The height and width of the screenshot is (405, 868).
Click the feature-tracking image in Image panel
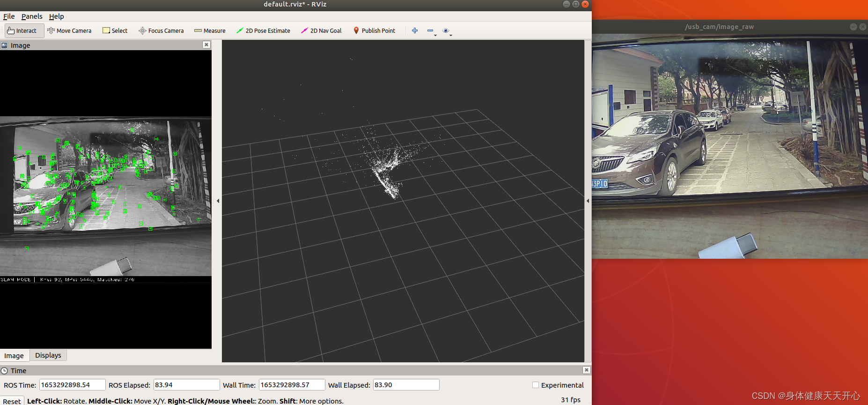tap(106, 196)
